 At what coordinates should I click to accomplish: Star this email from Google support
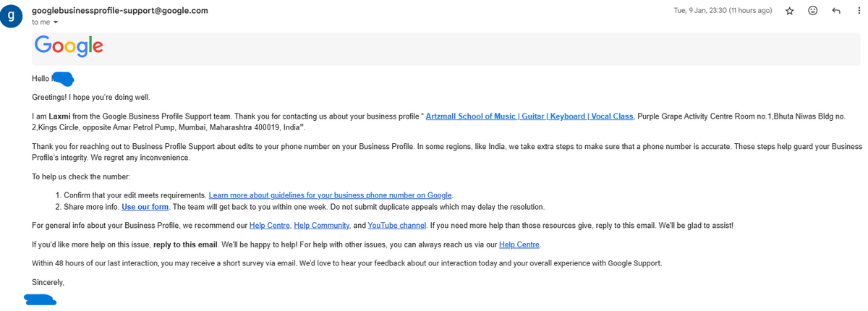[x=790, y=11]
